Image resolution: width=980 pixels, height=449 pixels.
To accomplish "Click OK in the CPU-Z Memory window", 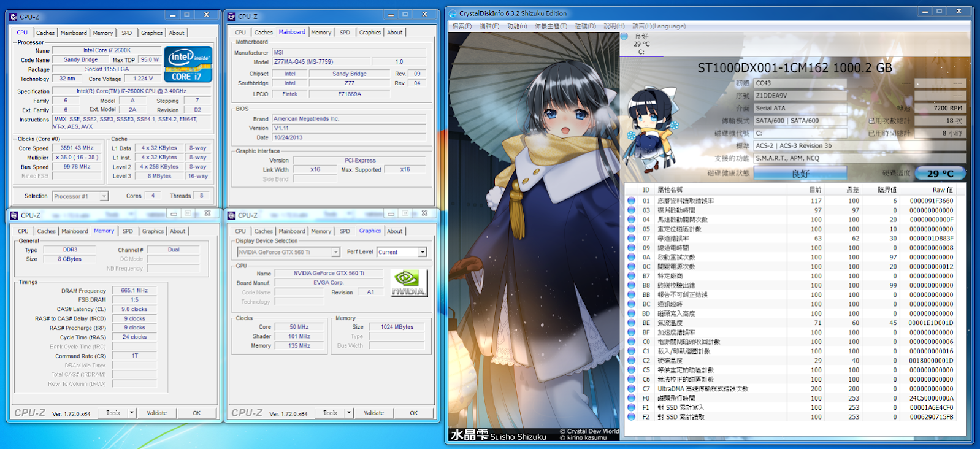I will 197,413.
